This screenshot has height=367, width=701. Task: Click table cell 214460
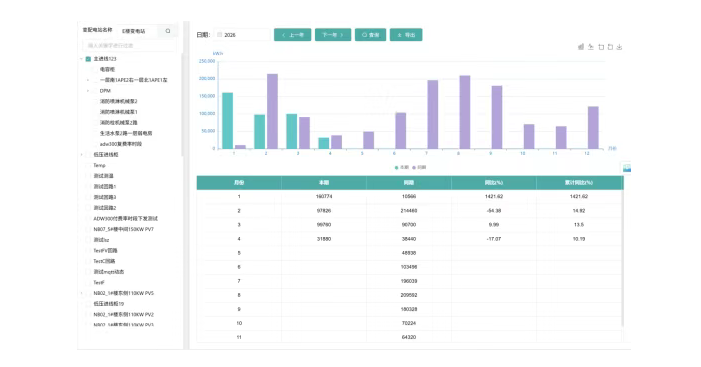click(x=409, y=211)
